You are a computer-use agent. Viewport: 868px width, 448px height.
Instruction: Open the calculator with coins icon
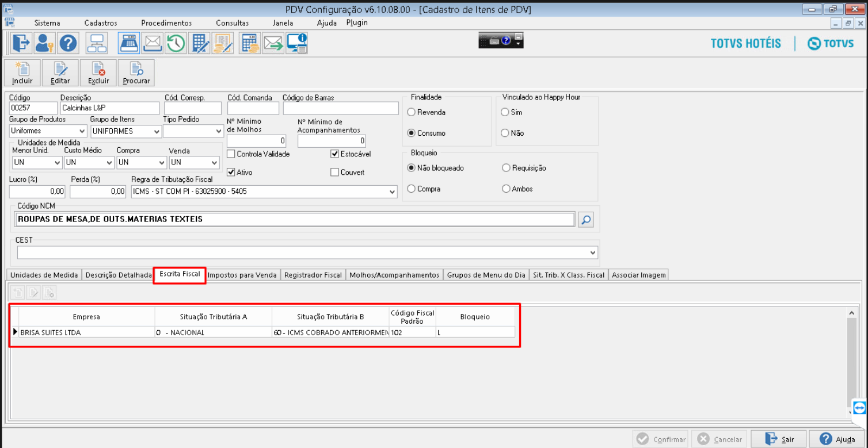click(250, 43)
